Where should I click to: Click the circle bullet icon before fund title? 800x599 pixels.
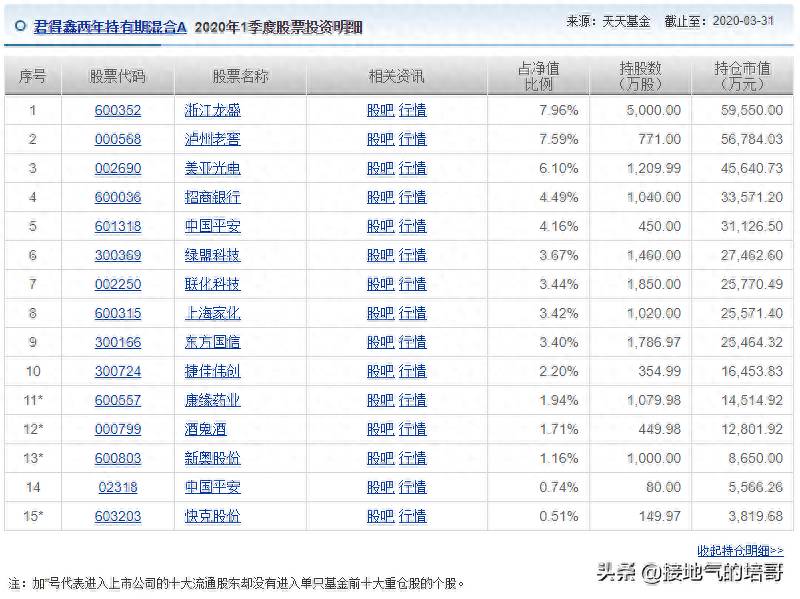pos(20,26)
